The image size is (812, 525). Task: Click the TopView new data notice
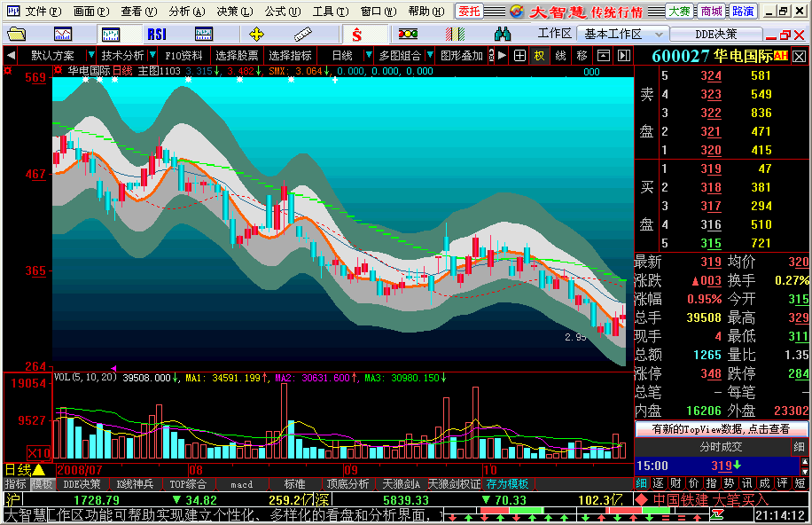tap(721, 429)
